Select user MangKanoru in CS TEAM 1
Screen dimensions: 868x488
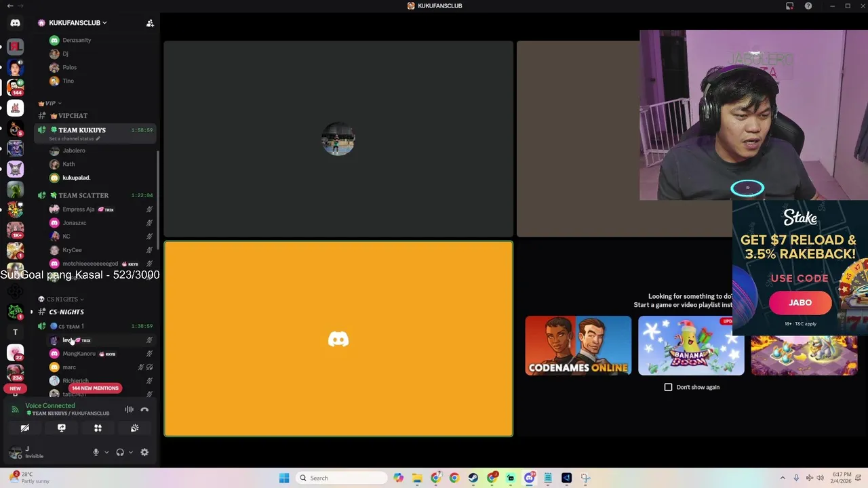click(x=102, y=354)
